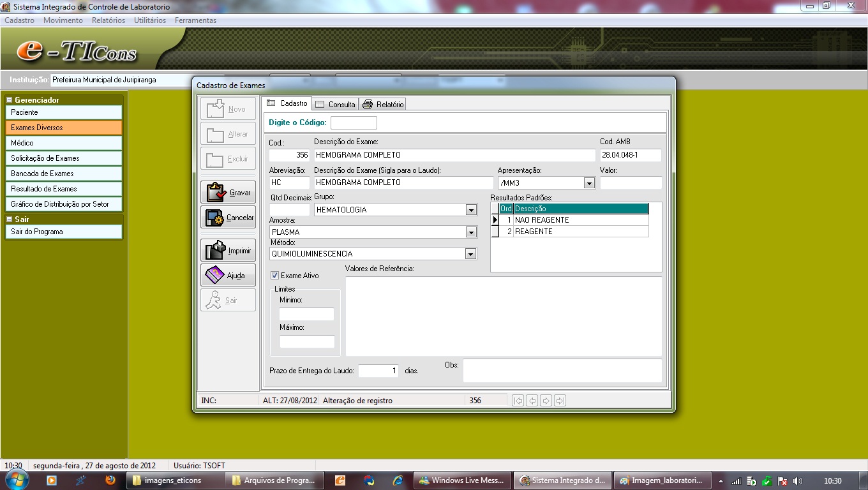The height and width of the screenshot is (490, 868).
Task: Open Firefox from the taskbar
Action: (x=110, y=480)
